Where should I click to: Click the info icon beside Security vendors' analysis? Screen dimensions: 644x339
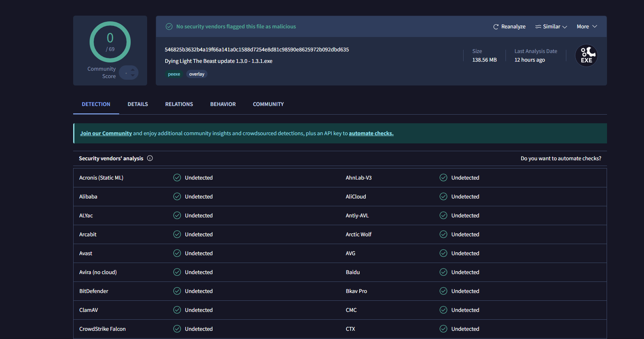point(150,158)
